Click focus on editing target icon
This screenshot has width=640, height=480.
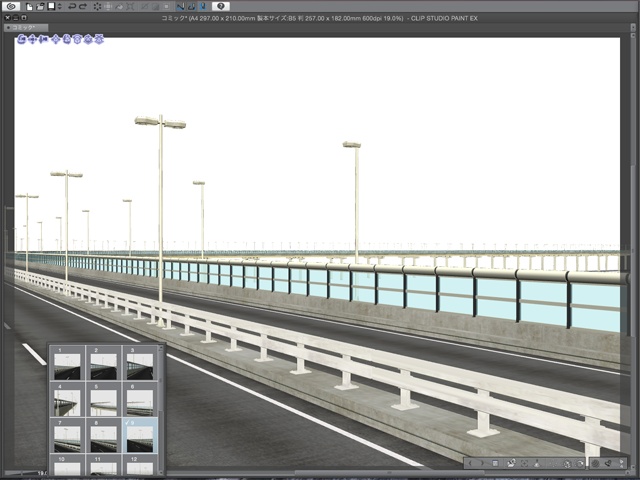[x=524, y=463]
